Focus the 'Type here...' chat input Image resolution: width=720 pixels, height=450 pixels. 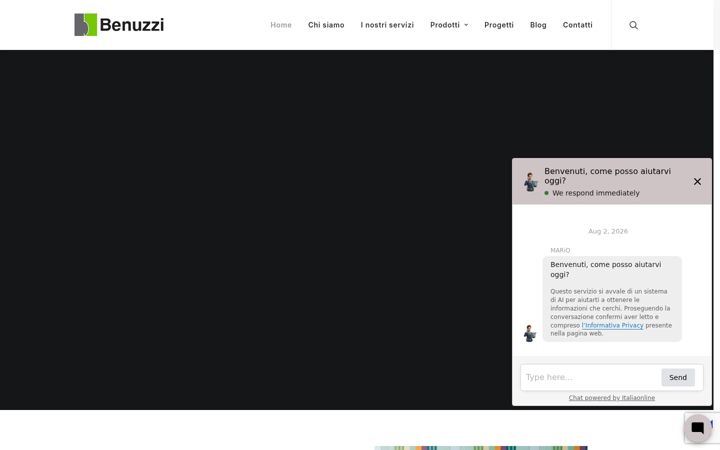[x=591, y=377]
